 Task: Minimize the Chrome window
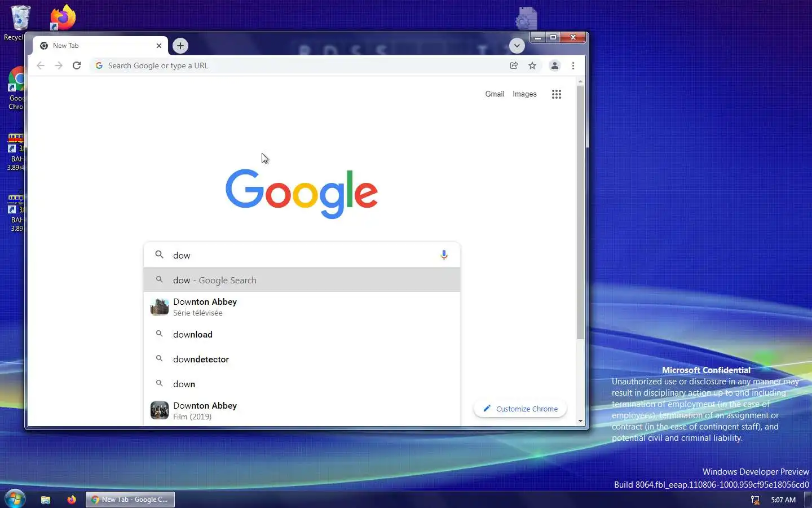click(x=538, y=37)
